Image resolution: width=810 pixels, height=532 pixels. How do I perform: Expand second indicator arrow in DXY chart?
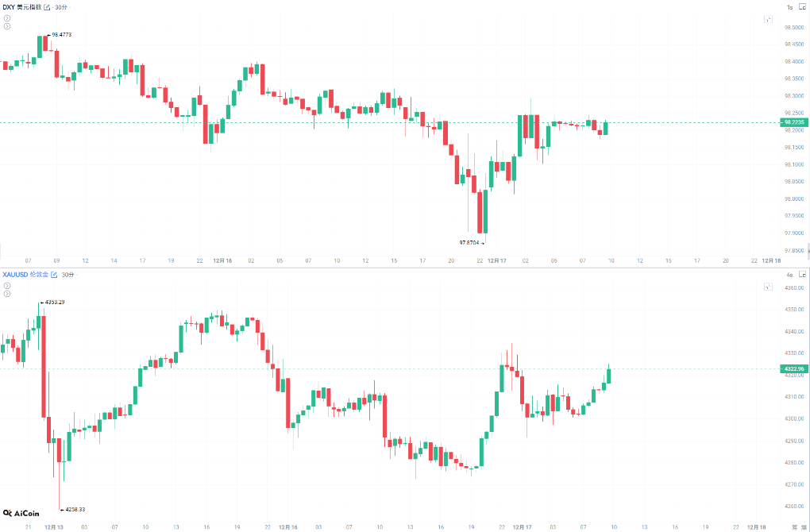7,26
